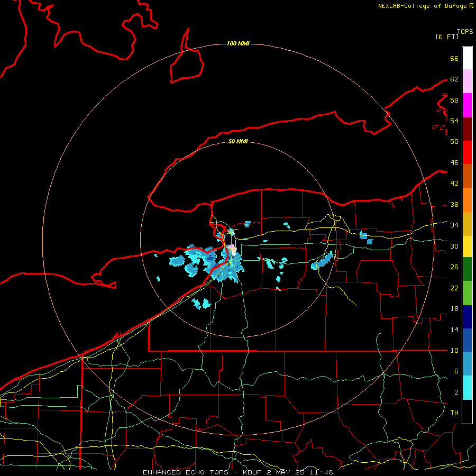
Task: Click the elongated blue echo near the 50 NMI ring
Action: coord(323,261)
